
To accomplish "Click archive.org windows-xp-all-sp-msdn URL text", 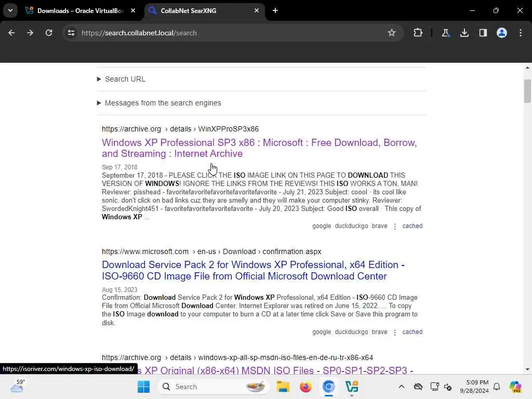I will (237, 357).
